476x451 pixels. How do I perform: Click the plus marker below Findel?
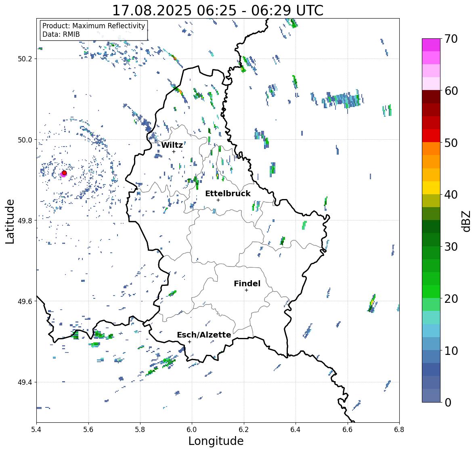coord(246,290)
